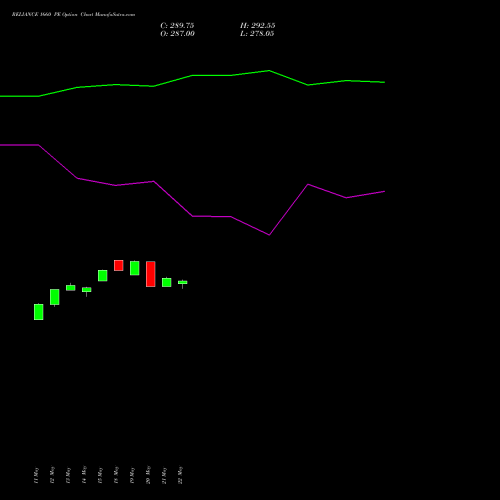The image size is (500, 500).
Task: Click the 12 May date label
Action: (x=52, y=475)
